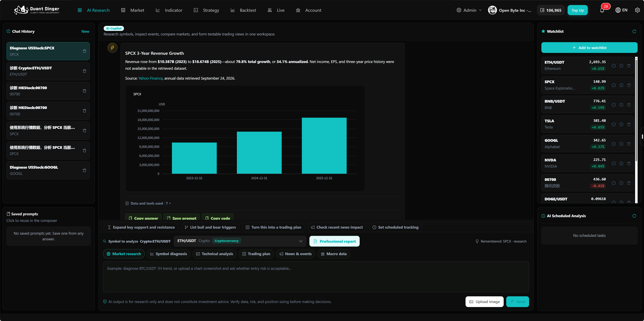644x321 pixels.
Task: Open the Open Byte Inc account menu
Action: [510, 10]
